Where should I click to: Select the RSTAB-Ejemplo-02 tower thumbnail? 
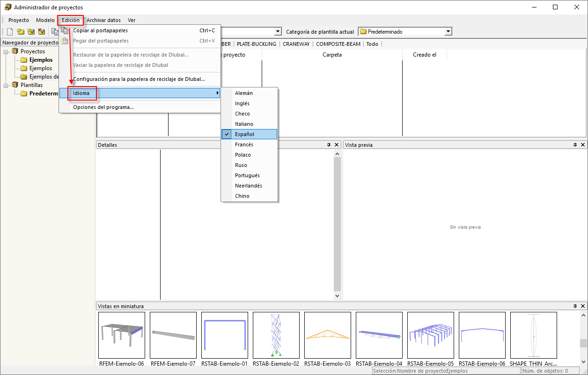click(x=276, y=335)
